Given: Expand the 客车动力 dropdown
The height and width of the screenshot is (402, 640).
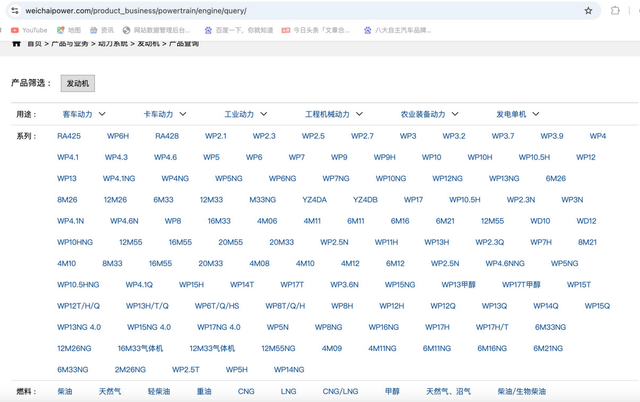Looking at the screenshot, I should click(84, 114).
